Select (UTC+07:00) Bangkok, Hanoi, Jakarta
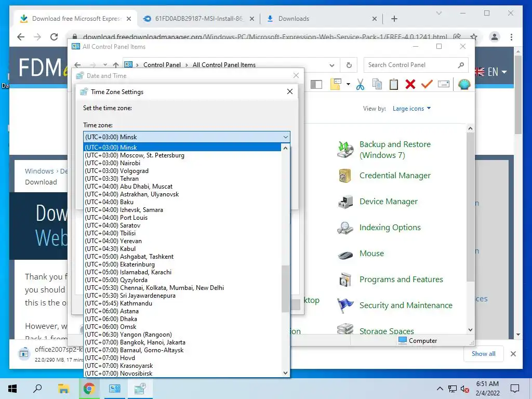This screenshot has width=532, height=399. pos(182,343)
